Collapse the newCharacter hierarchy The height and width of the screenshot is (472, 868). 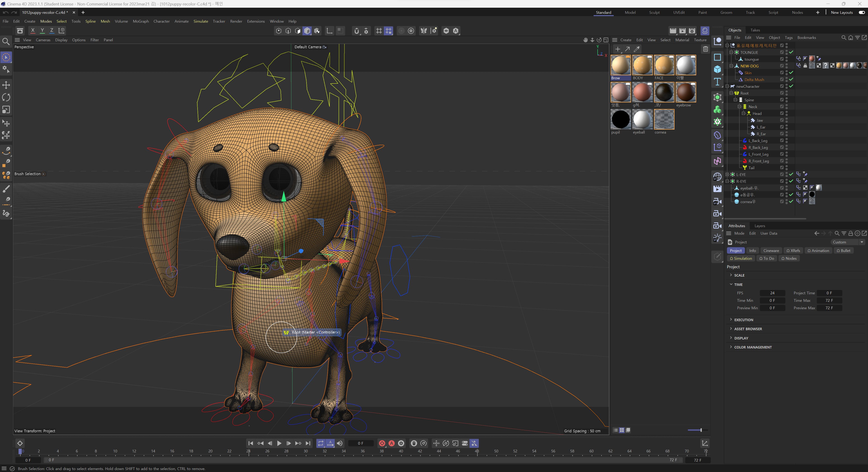[x=727, y=86]
